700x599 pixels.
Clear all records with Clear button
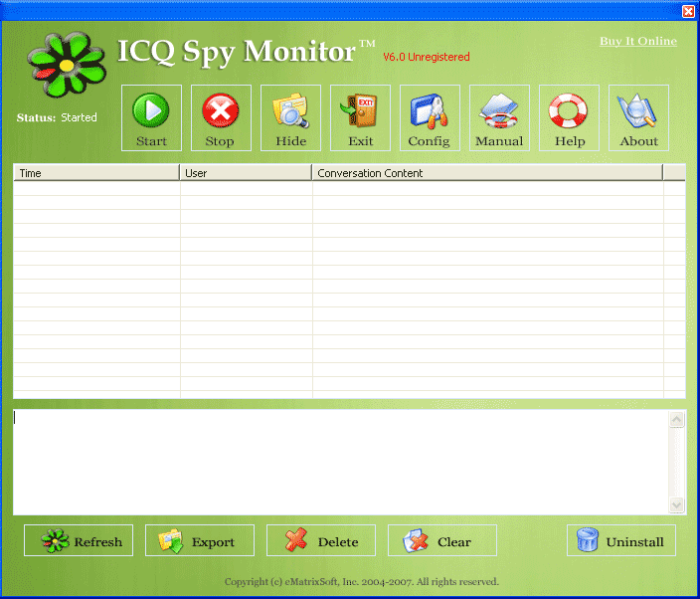click(x=442, y=541)
